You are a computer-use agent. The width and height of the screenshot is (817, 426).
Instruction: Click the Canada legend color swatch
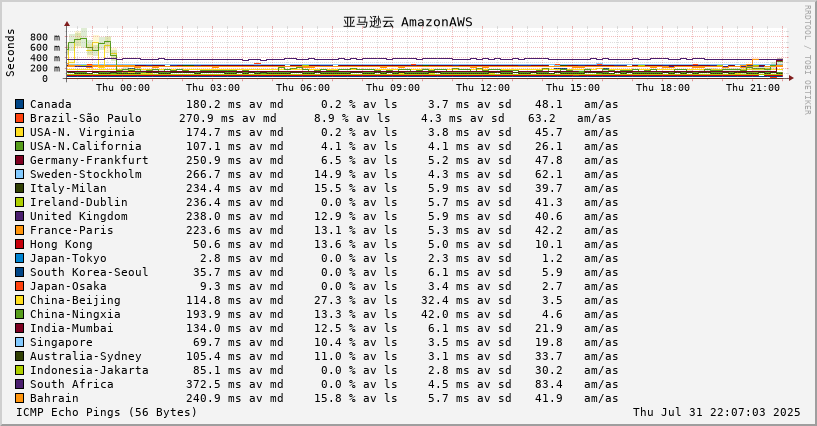click(x=19, y=104)
